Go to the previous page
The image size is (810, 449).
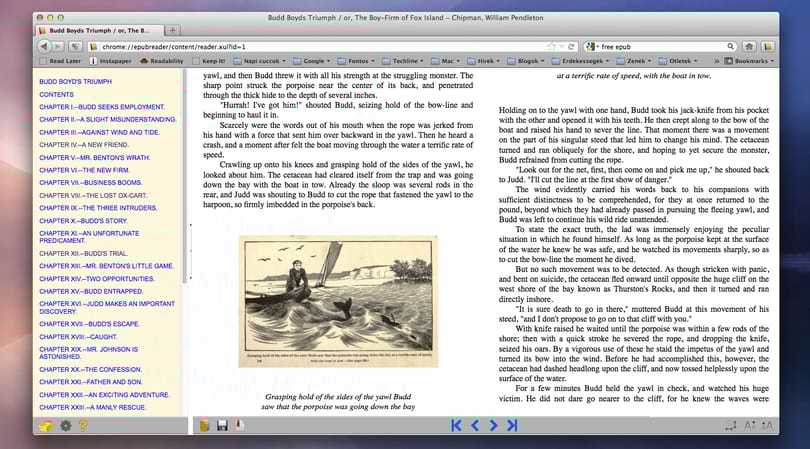[x=475, y=425]
